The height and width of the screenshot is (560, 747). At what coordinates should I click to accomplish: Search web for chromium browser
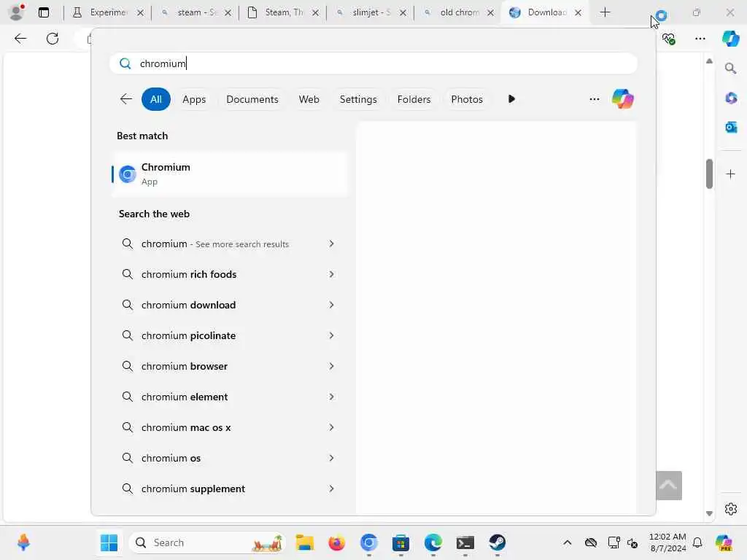click(230, 366)
